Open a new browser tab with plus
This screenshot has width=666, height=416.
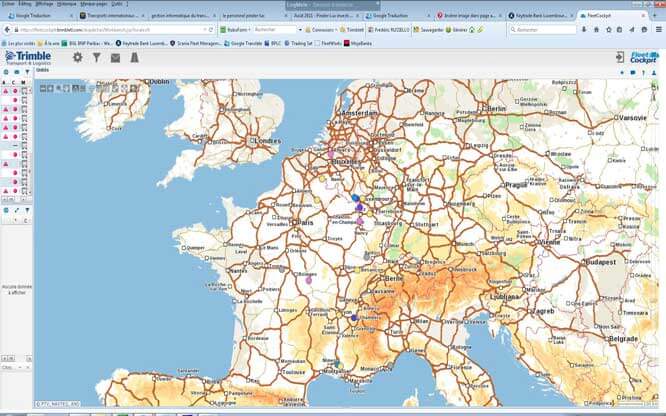click(655, 15)
